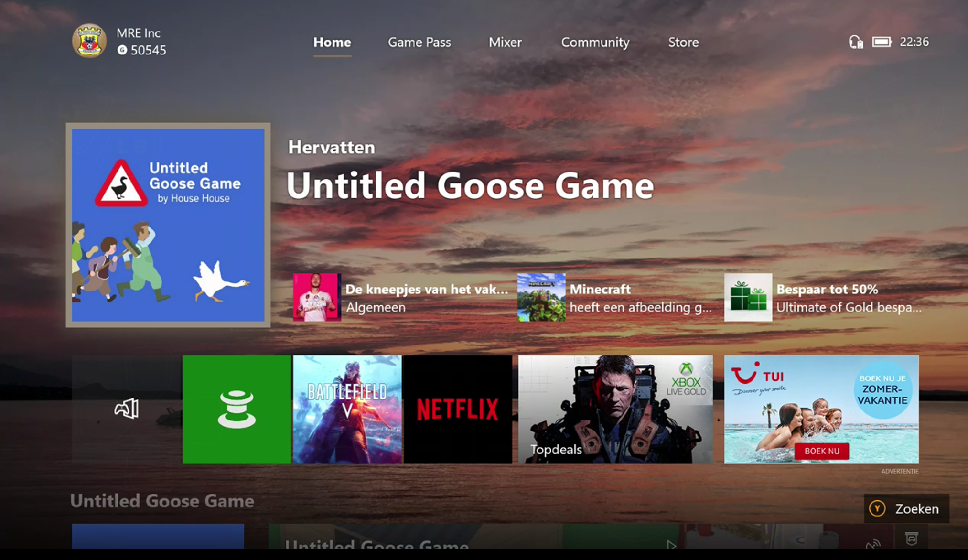Viewport: 968px width, 560px height.
Task: Launch Battlefield V game tile
Action: click(x=347, y=409)
